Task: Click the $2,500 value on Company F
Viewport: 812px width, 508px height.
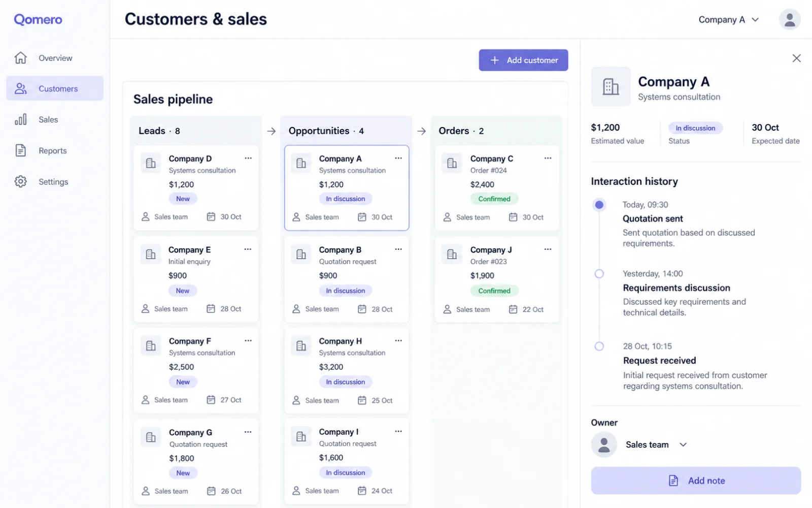Action: click(181, 367)
